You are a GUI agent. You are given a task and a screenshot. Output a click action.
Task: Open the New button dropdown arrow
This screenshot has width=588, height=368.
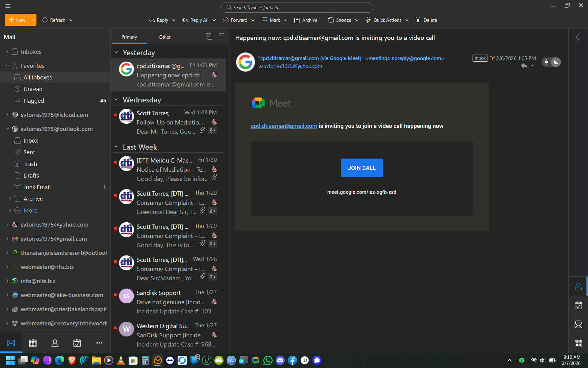(x=33, y=20)
